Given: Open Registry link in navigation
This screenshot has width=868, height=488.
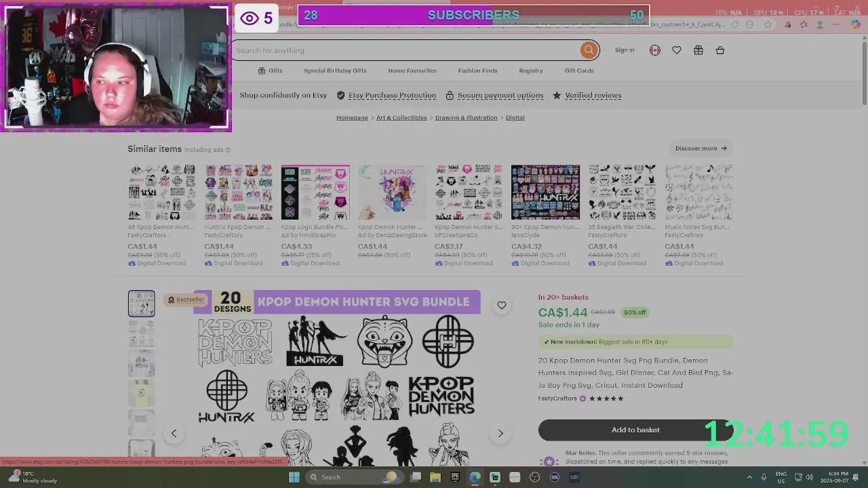Looking at the screenshot, I should click(531, 70).
